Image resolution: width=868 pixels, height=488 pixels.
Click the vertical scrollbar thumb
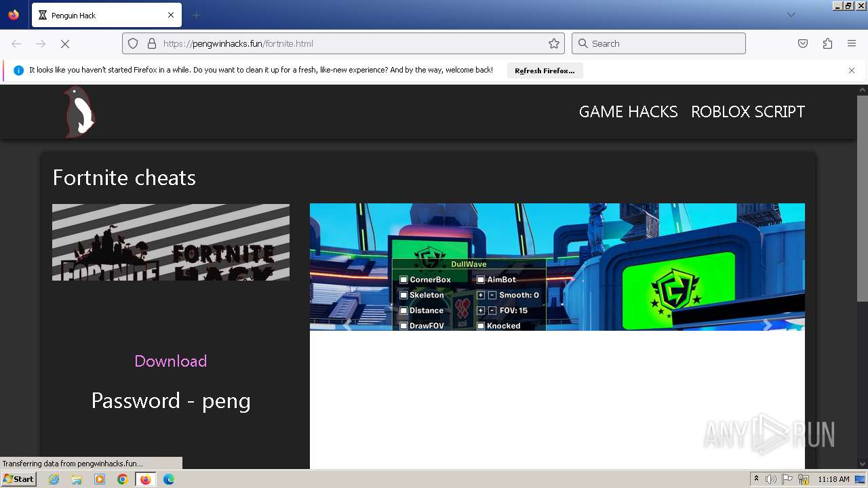coord(863,198)
